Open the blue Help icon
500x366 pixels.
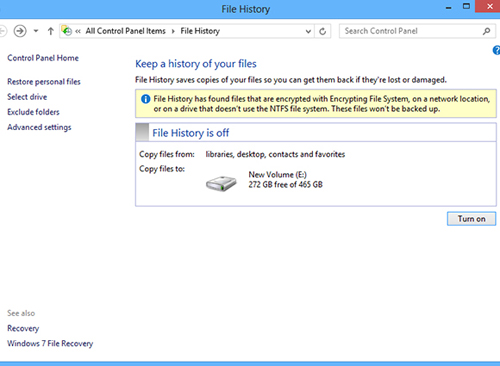(496, 50)
